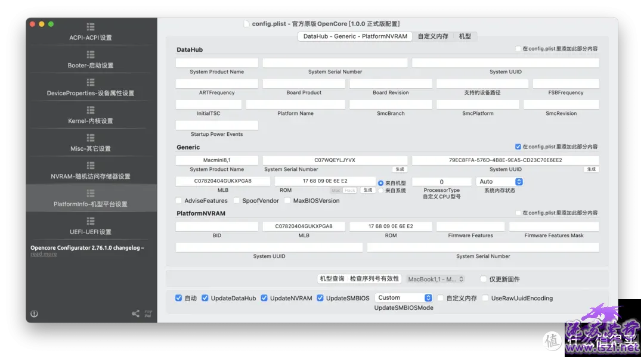Enable PlatformNVRAM add-to-config.plist checkbox
This screenshot has height=357, width=644.
coord(518,213)
